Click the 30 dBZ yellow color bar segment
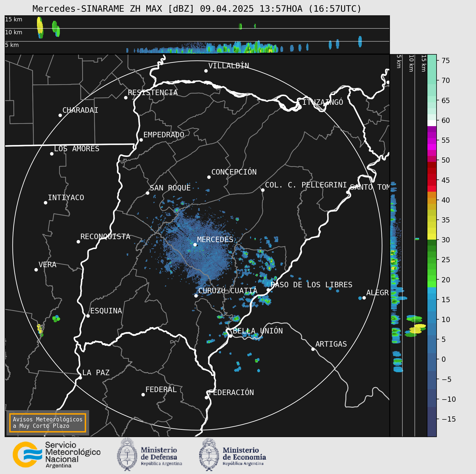 point(432,236)
